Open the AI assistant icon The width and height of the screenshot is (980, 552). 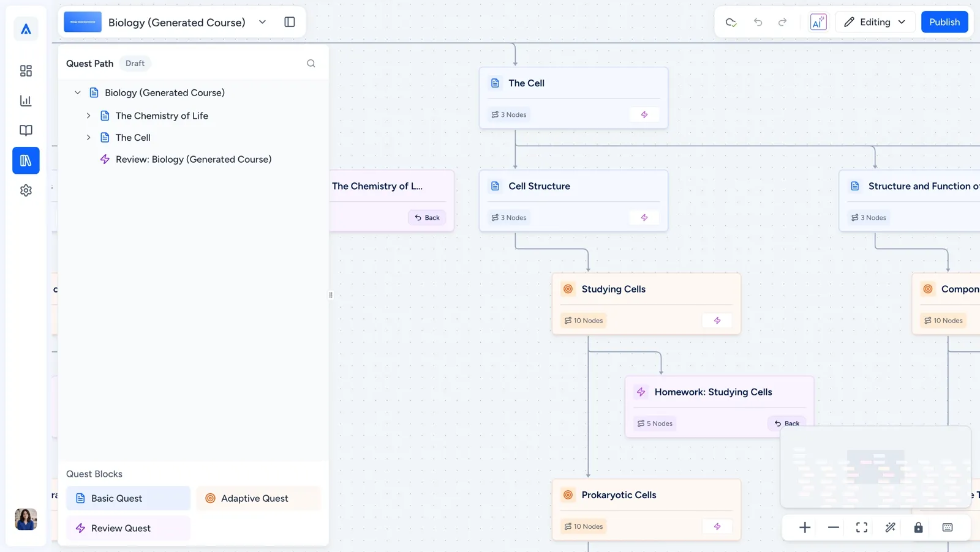click(818, 22)
